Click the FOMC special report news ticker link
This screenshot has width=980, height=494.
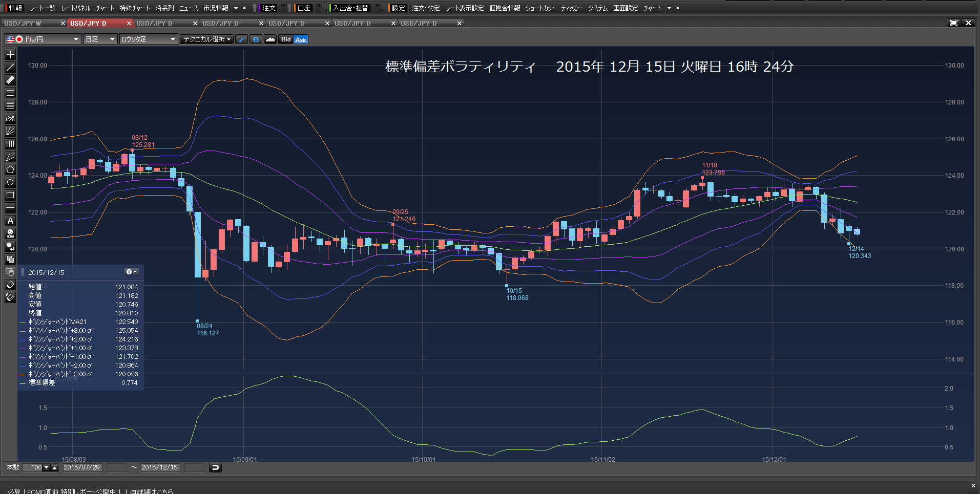91,491
